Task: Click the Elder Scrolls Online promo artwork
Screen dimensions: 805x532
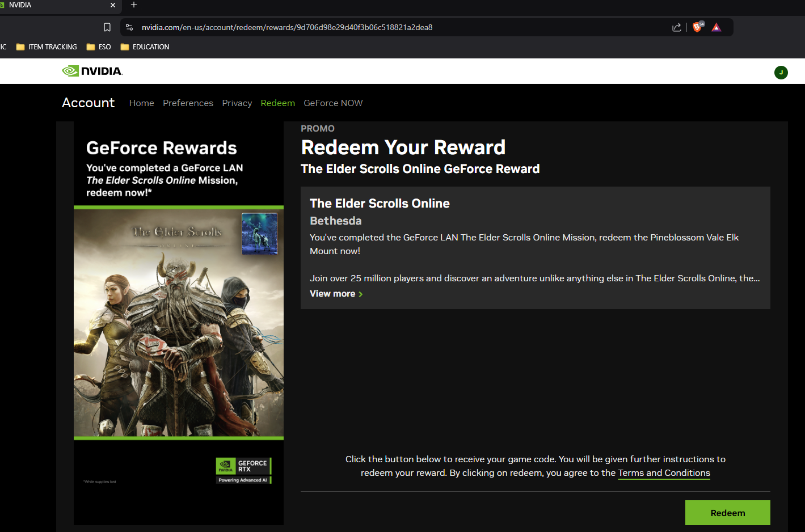Action: pos(179,323)
